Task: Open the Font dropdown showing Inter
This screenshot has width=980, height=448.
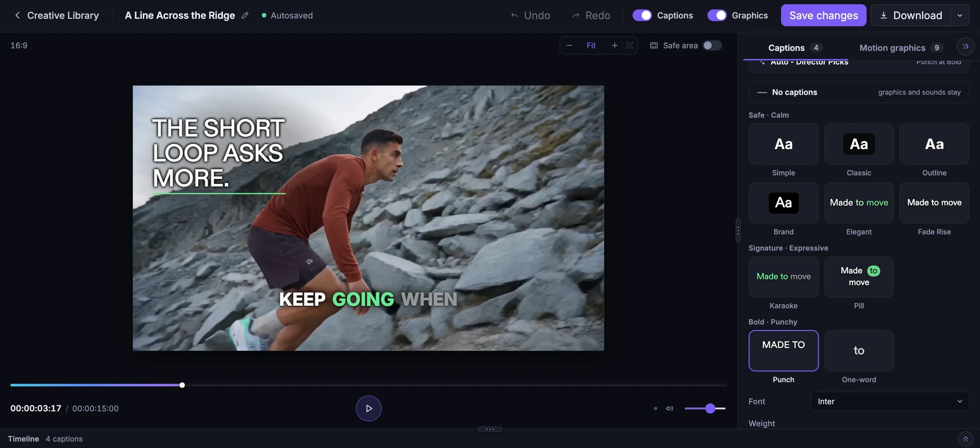Action: (890, 401)
